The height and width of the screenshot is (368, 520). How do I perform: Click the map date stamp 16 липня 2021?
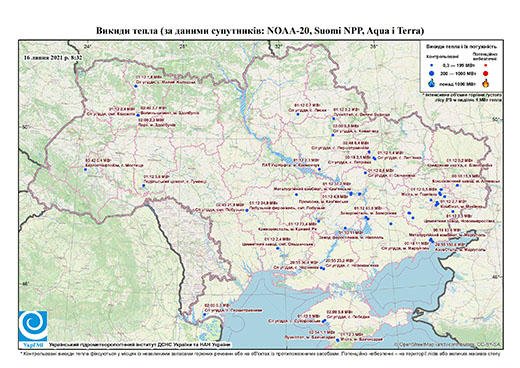52,57
